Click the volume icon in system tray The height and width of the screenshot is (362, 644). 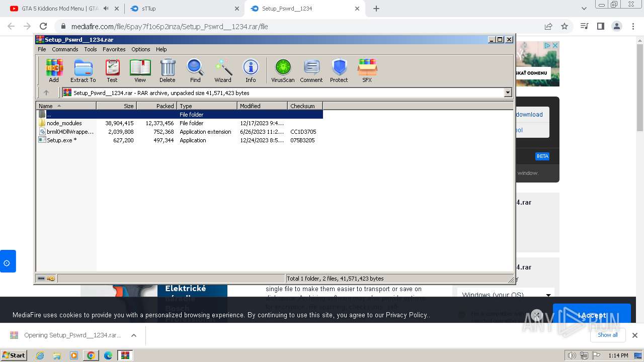click(572, 355)
